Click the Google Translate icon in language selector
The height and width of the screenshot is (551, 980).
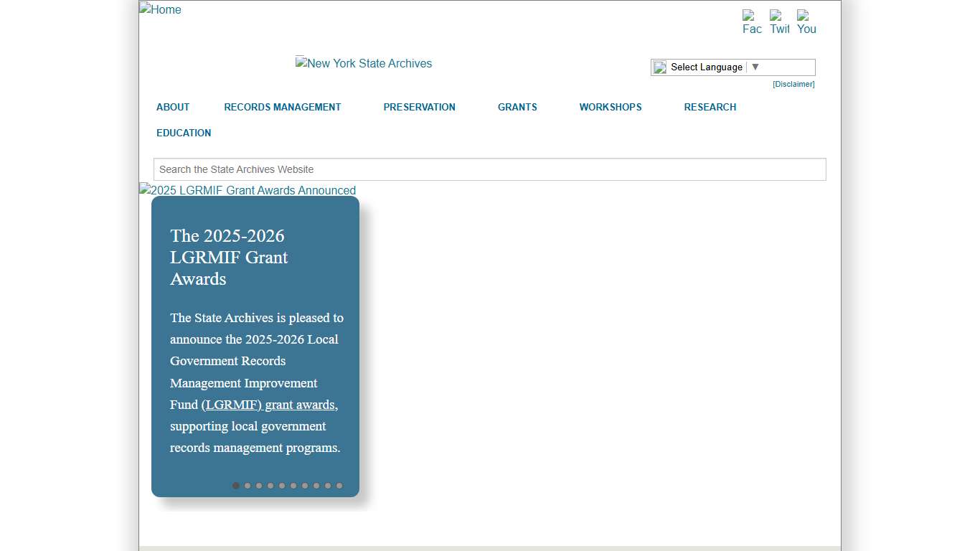pyautogui.click(x=661, y=67)
